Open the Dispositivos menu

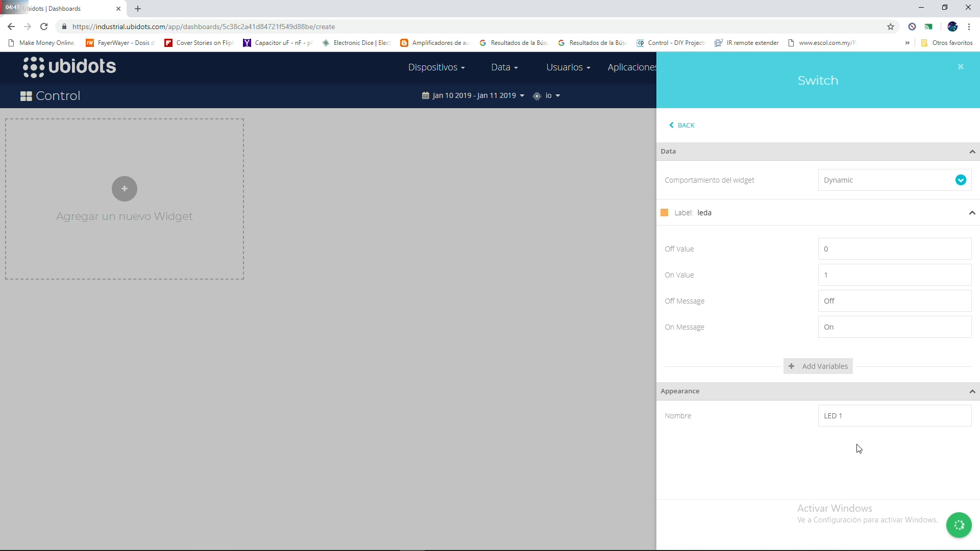pos(436,67)
